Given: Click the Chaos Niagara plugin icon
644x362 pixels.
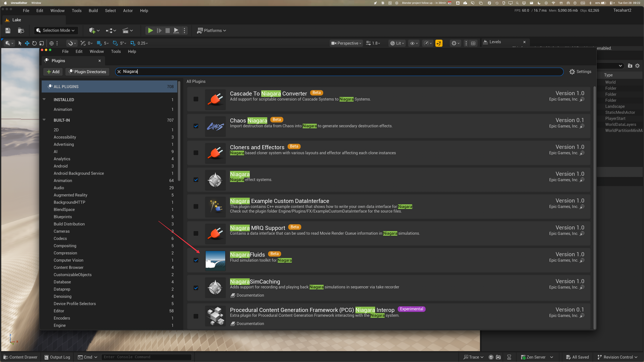Looking at the screenshot, I should click(x=215, y=126).
